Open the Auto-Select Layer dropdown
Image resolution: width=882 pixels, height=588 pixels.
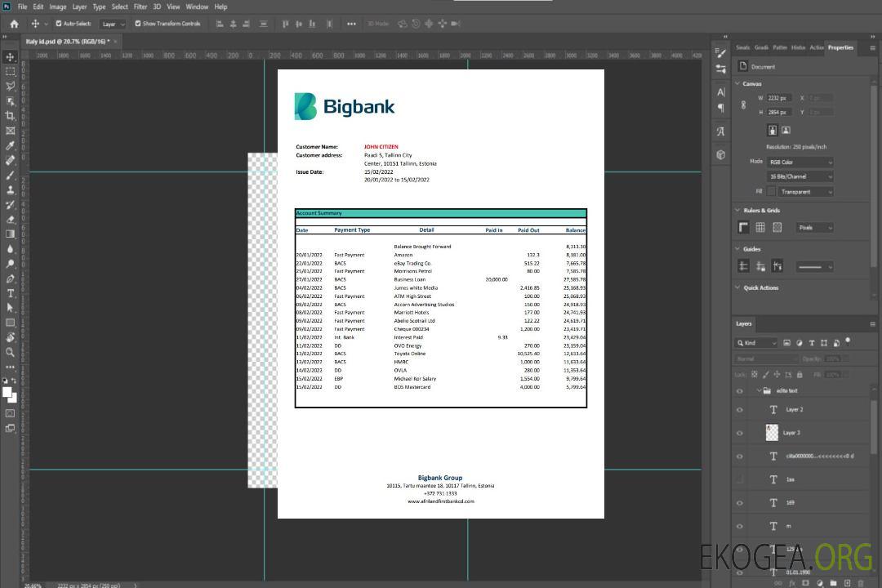tap(113, 24)
